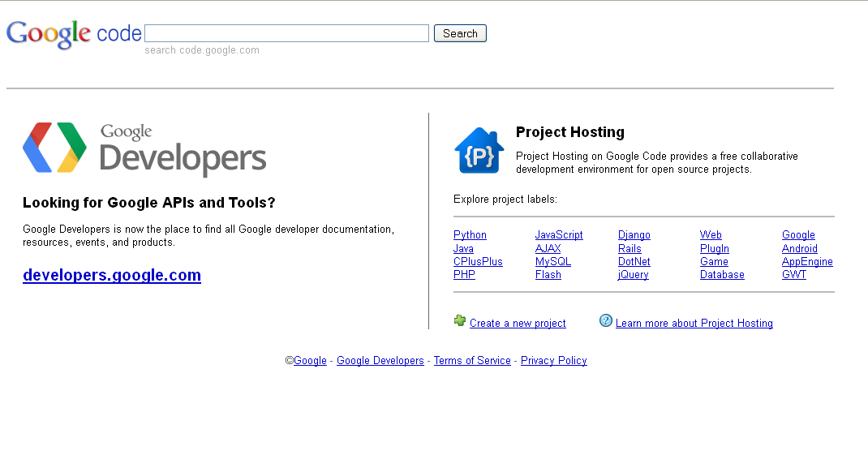Viewport: 868px width, 472px height.
Task: Click the Project Hosting house icon
Action: click(x=479, y=151)
